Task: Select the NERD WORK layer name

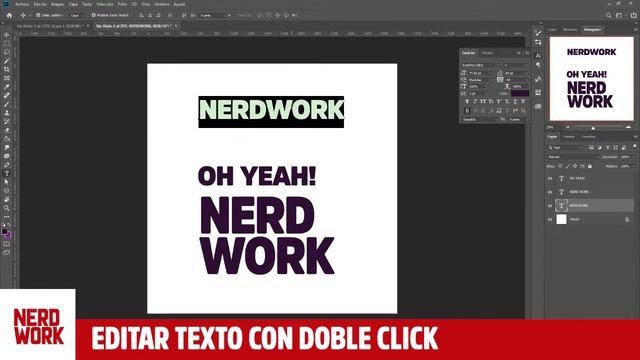Action: point(579,192)
